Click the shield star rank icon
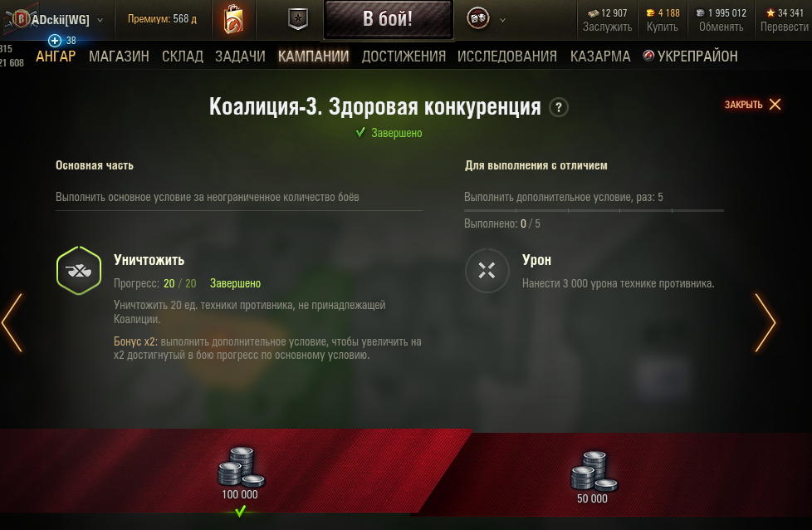This screenshot has width=812, height=530. point(298,19)
